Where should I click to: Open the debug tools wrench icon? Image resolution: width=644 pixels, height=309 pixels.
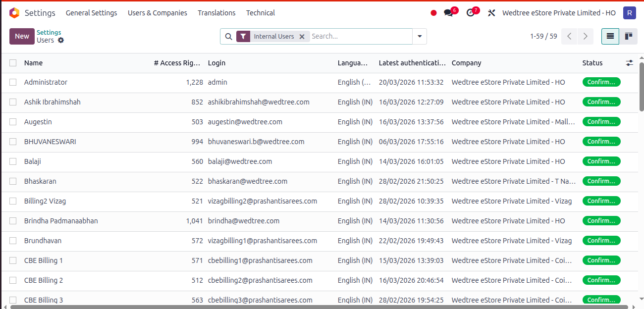point(491,13)
